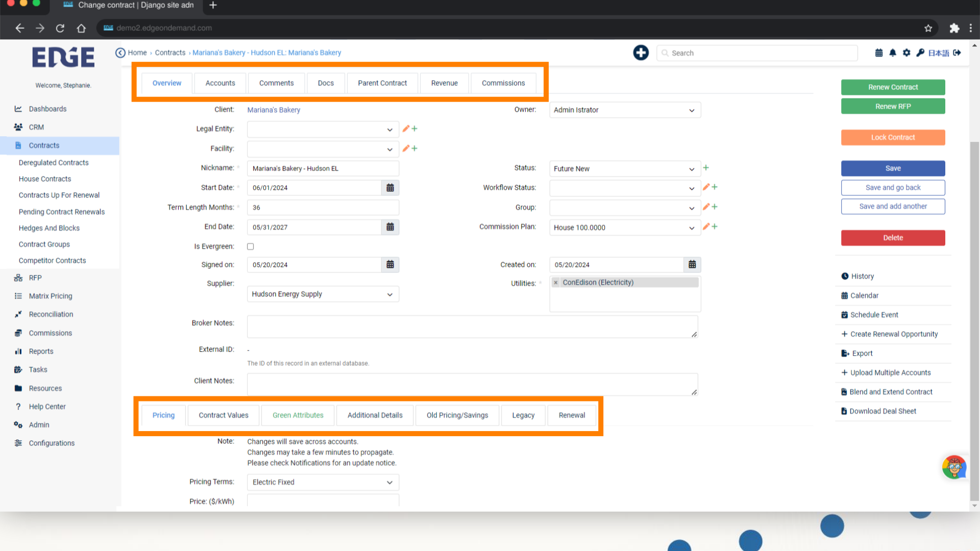Remove ConEdison (Electricity) utility tag
The height and width of the screenshot is (551, 980).
[556, 283]
